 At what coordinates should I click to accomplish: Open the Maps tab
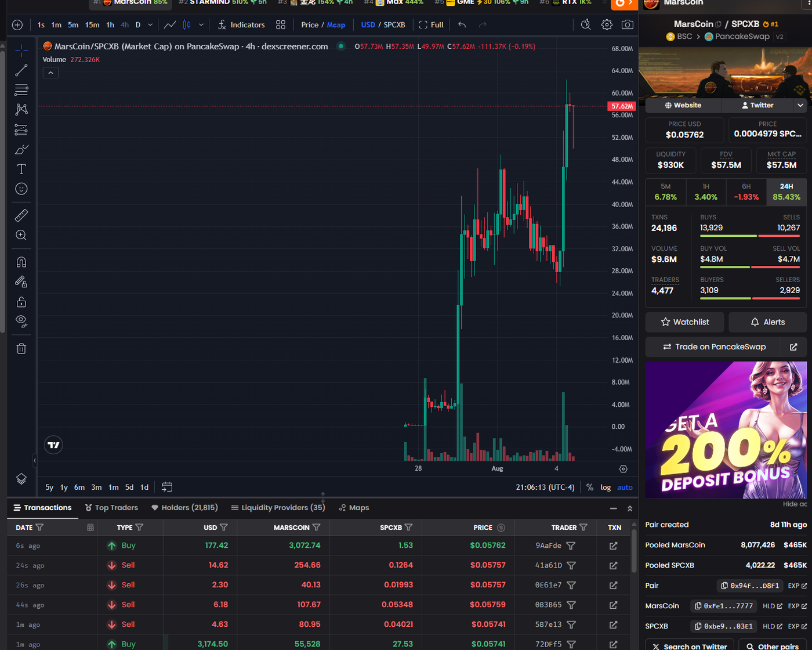click(x=354, y=508)
